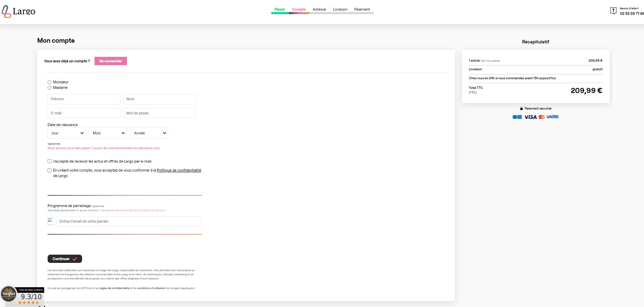Viewport: 644px width, 307px height.
Task: Click the Largo logo
Action: tap(19, 11)
